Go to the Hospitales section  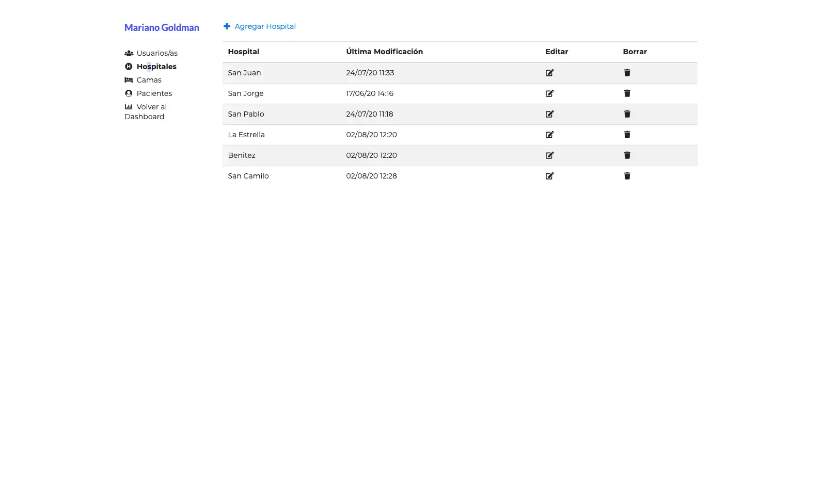point(156,67)
